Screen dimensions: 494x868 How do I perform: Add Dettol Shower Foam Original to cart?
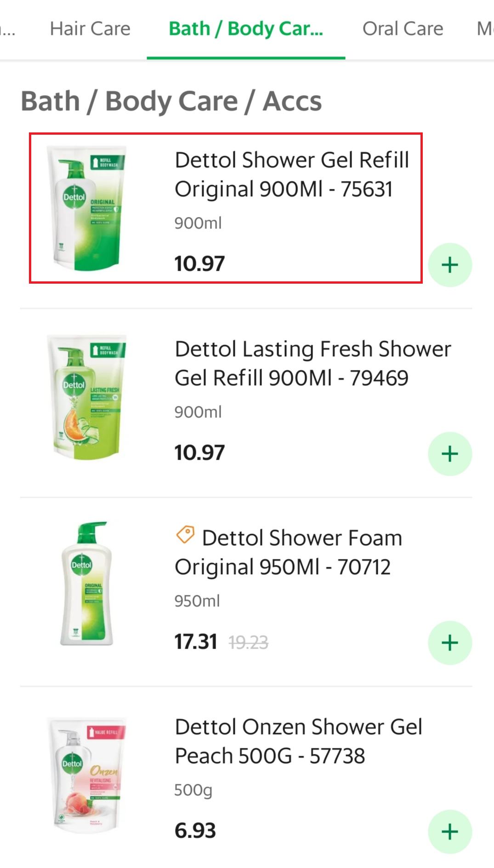pyautogui.click(x=450, y=643)
